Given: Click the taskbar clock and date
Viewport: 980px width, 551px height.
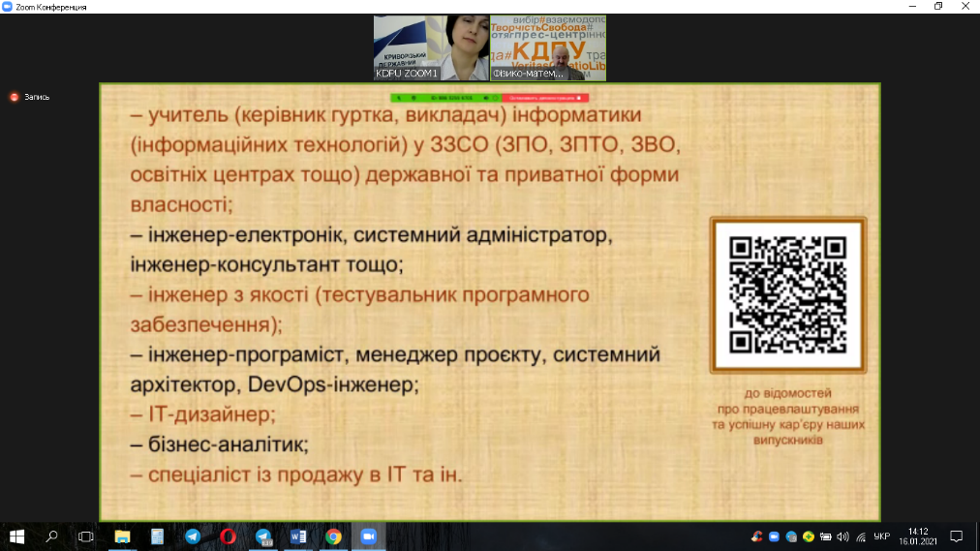Looking at the screenshot, I should 918,536.
